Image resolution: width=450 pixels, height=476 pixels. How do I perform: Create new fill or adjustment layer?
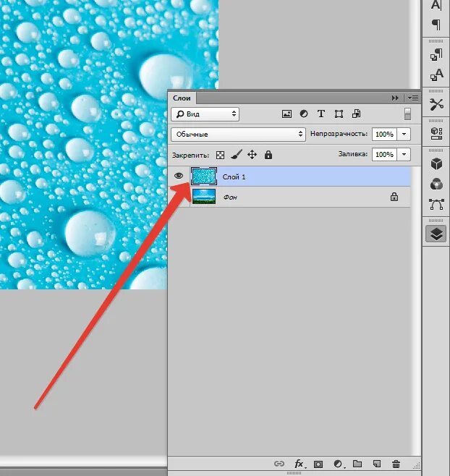pyautogui.click(x=339, y=464)
